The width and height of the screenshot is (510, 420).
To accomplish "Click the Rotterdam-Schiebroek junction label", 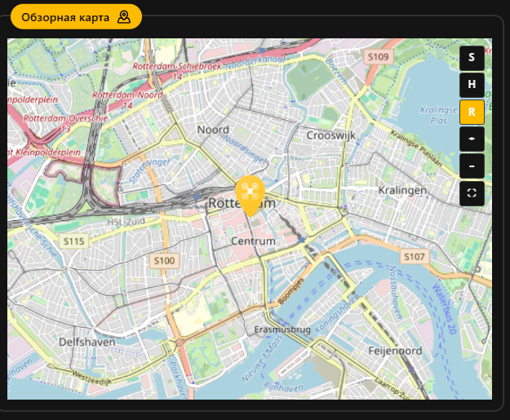I will click(x=177, y=71).
